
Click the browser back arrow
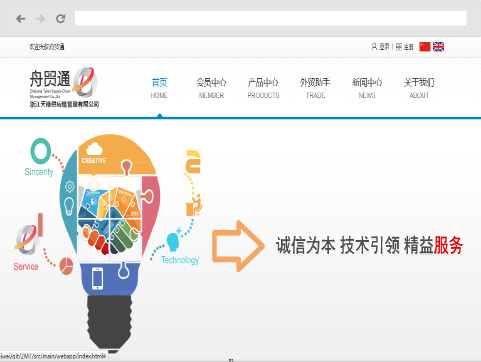(21, 19)
